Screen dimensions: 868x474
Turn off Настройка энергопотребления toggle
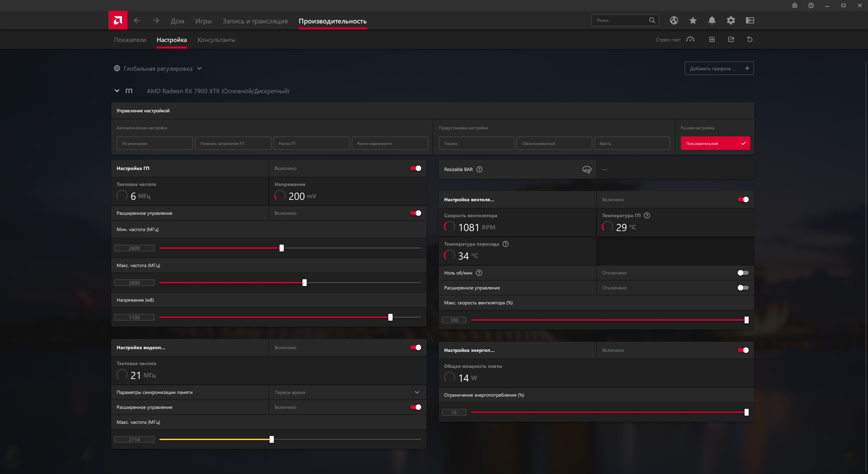[x=743, y=350]
